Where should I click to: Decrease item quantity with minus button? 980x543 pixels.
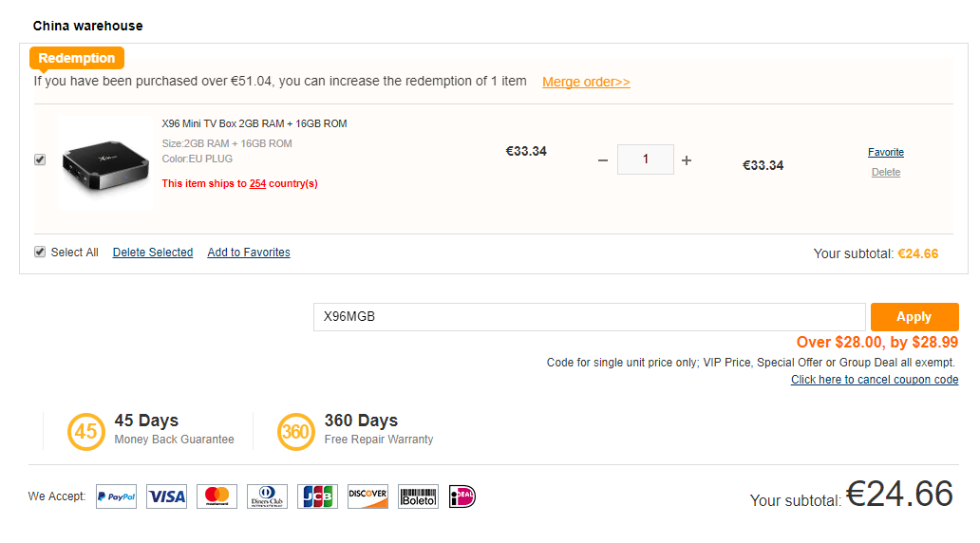(603, 160)
